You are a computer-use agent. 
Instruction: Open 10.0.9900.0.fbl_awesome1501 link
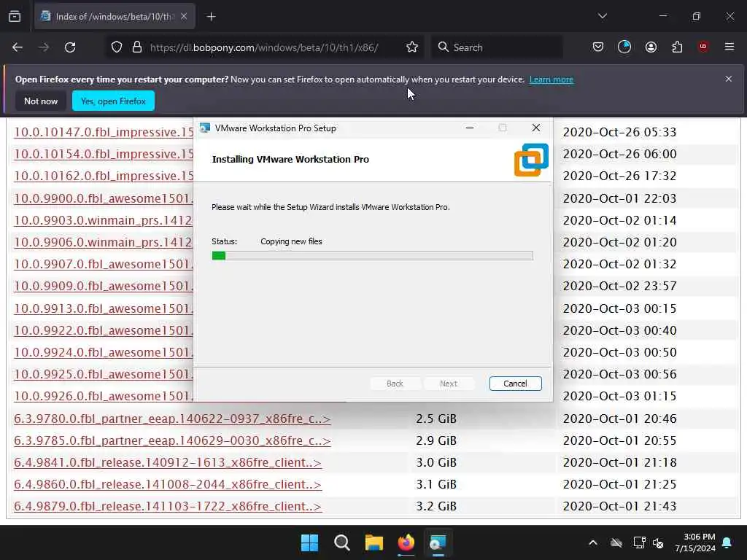pos(104,198)
